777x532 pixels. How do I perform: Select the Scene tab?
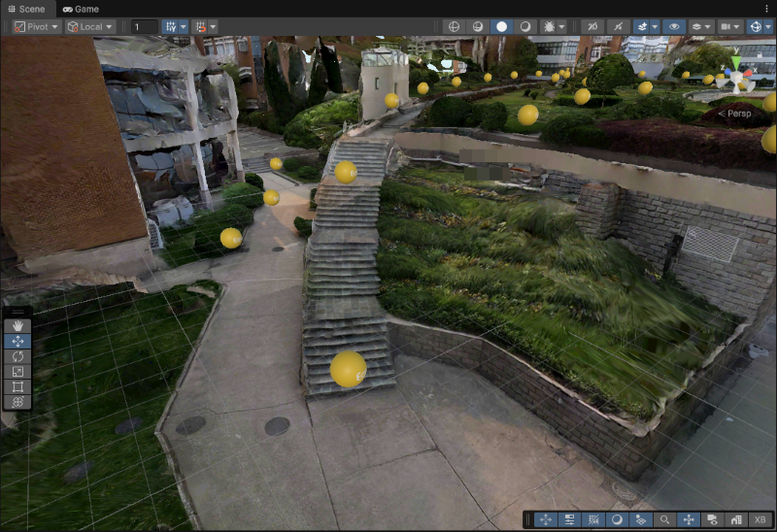pos(26,8)
